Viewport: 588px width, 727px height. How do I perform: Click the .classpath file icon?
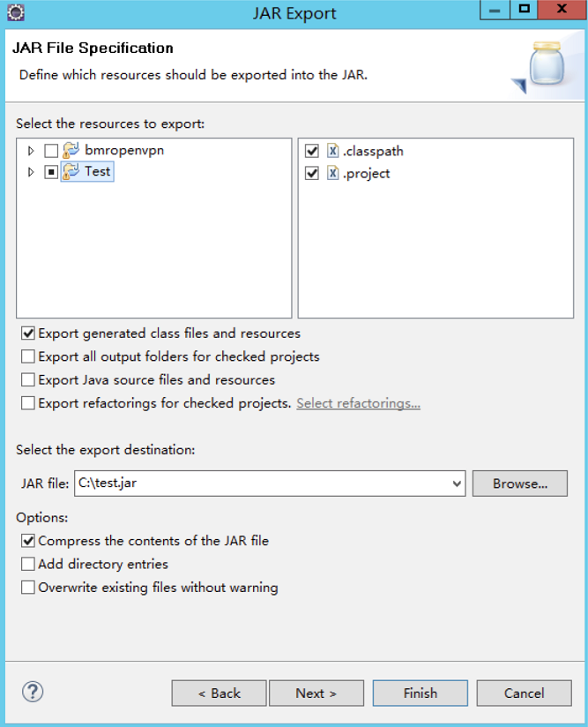[x=332, y=151]
